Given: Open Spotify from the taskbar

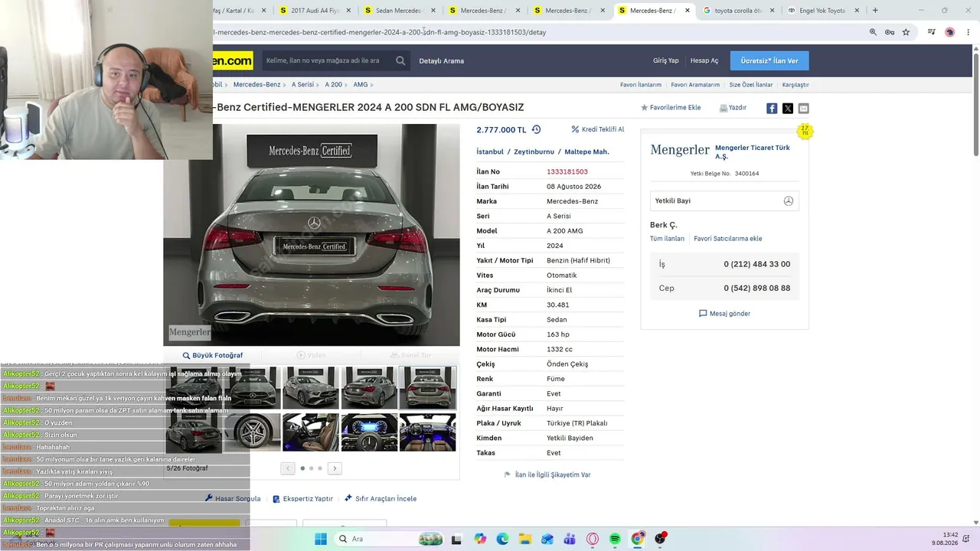Looking at the screenshot, I should click(615, 539).
